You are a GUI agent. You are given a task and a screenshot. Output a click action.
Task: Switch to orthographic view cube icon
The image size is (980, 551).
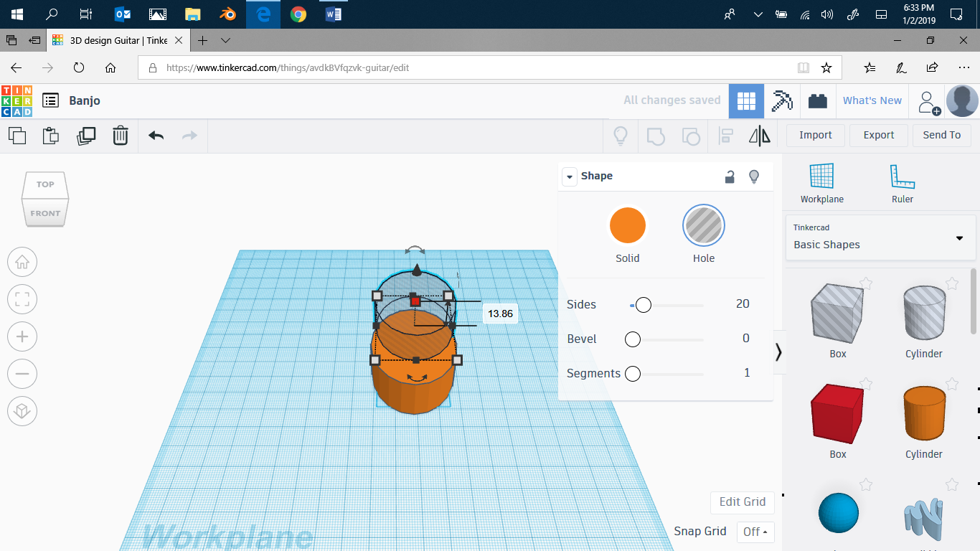(22, 411)
